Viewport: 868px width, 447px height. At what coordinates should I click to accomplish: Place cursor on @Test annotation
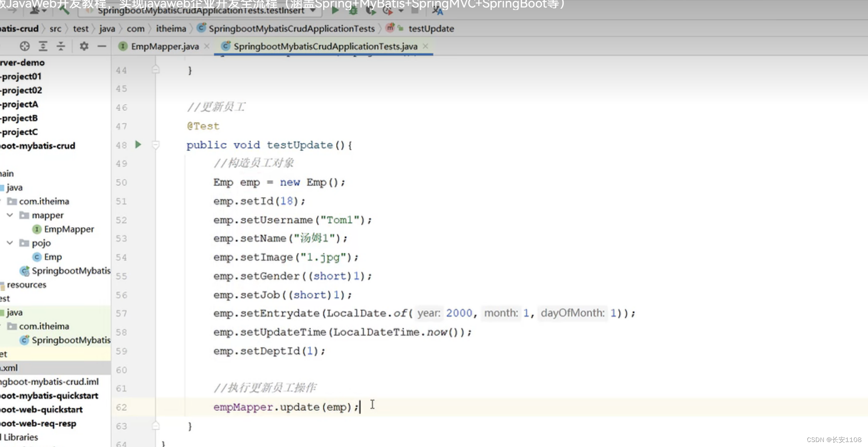[203, 126]
